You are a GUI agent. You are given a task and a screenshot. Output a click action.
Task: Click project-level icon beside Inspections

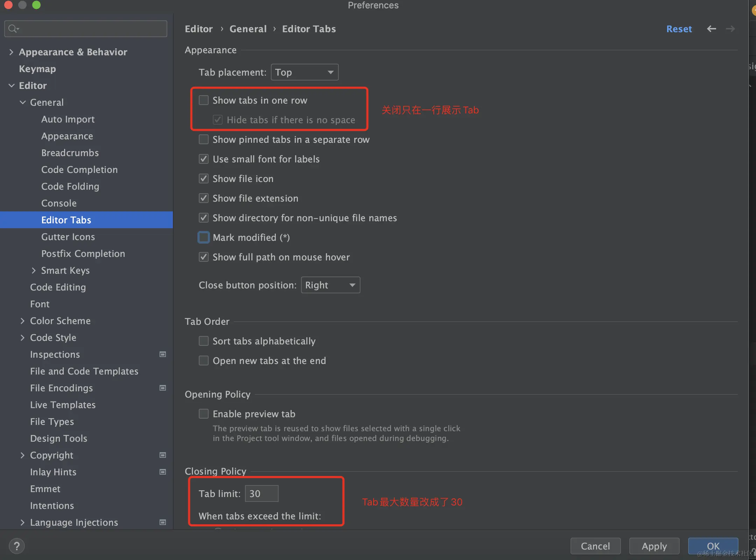click(163, 354)
